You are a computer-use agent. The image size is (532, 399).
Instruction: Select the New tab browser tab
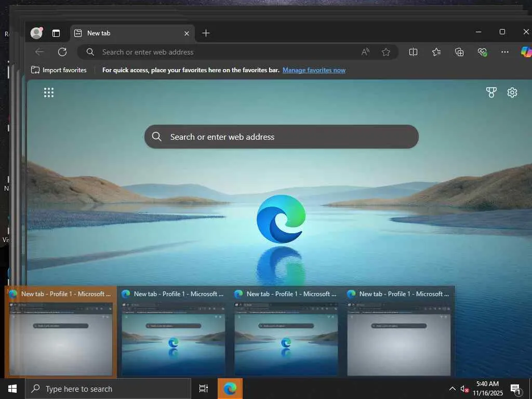point(132,33)
